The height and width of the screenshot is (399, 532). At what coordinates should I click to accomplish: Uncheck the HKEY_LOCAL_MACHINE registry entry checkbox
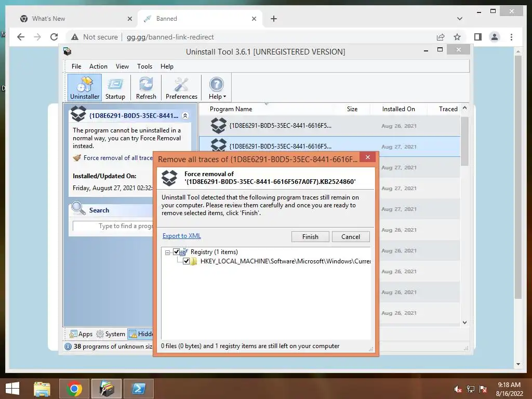click(x=186, y=261)
